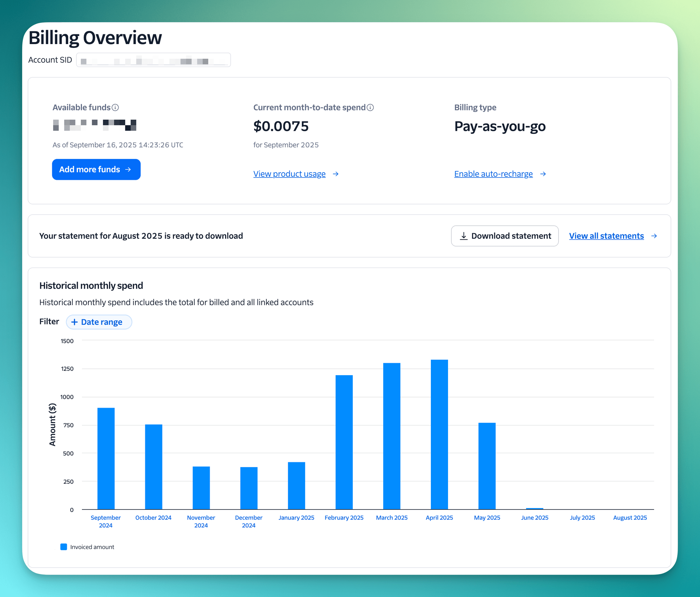700x597 pixels.
Task: Open the Date range filter
Action: point(99,322)
